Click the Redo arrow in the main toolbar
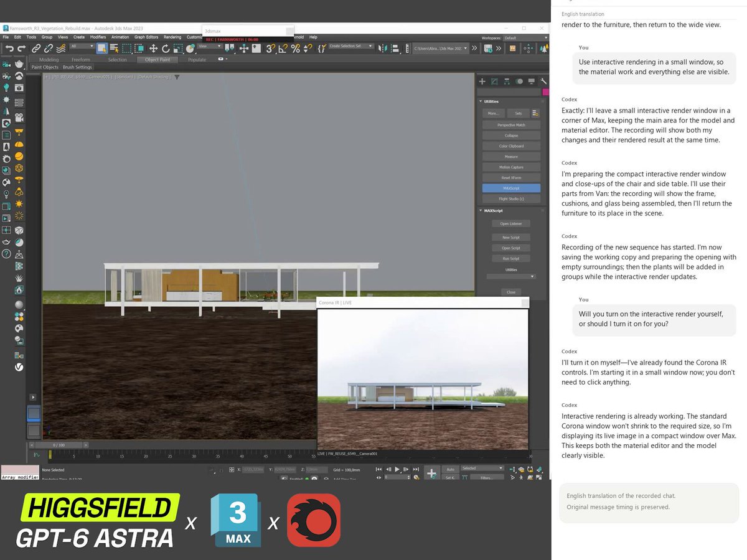 22,48
